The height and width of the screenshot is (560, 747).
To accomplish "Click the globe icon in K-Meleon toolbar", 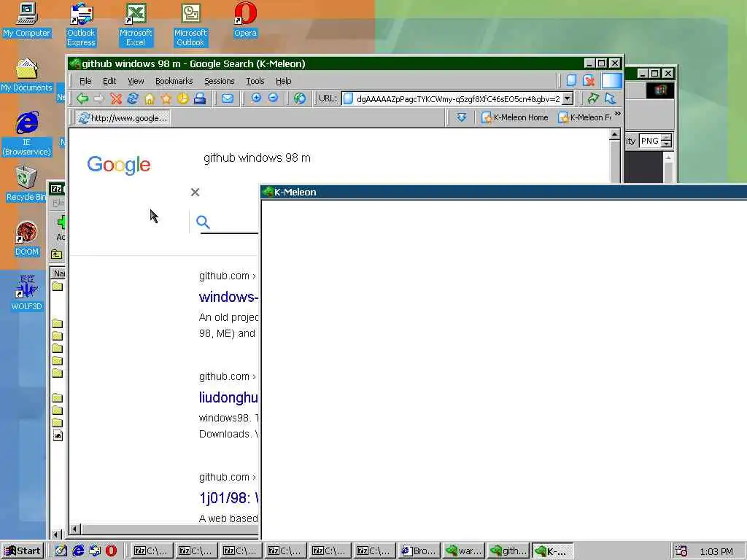I will [300, 98].
